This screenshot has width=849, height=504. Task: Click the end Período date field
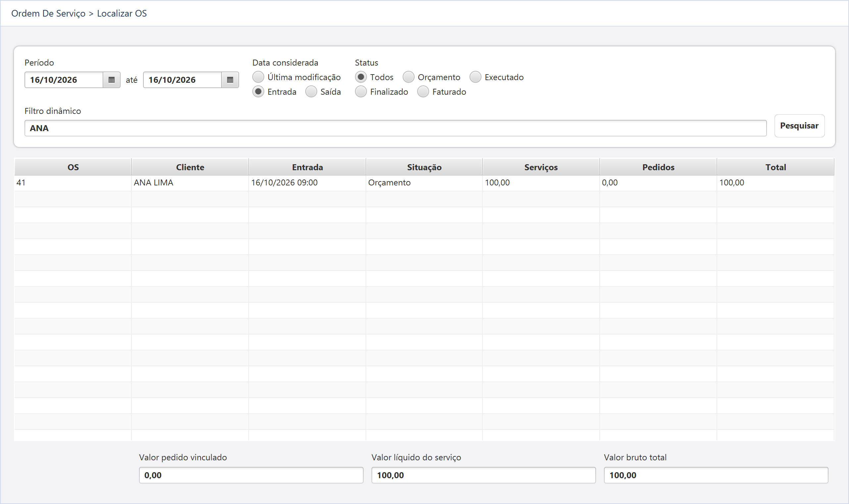[x=182, y=80]
